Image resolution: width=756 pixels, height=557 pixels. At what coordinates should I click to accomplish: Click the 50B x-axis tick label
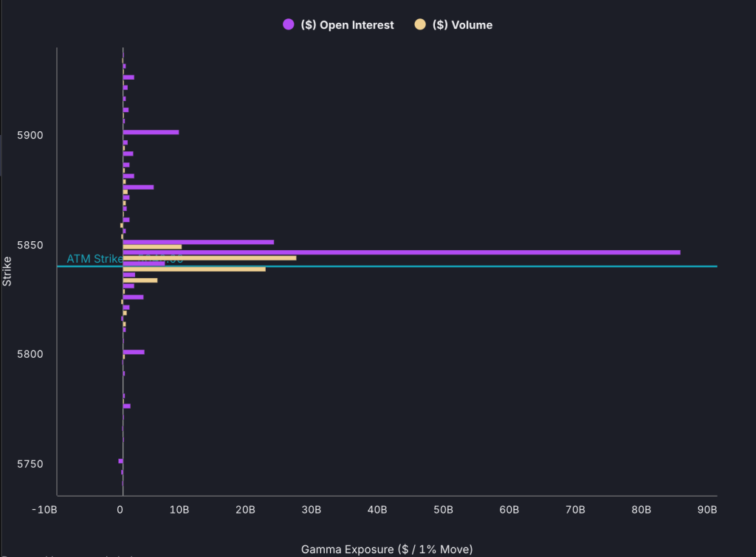coord(443,510)
